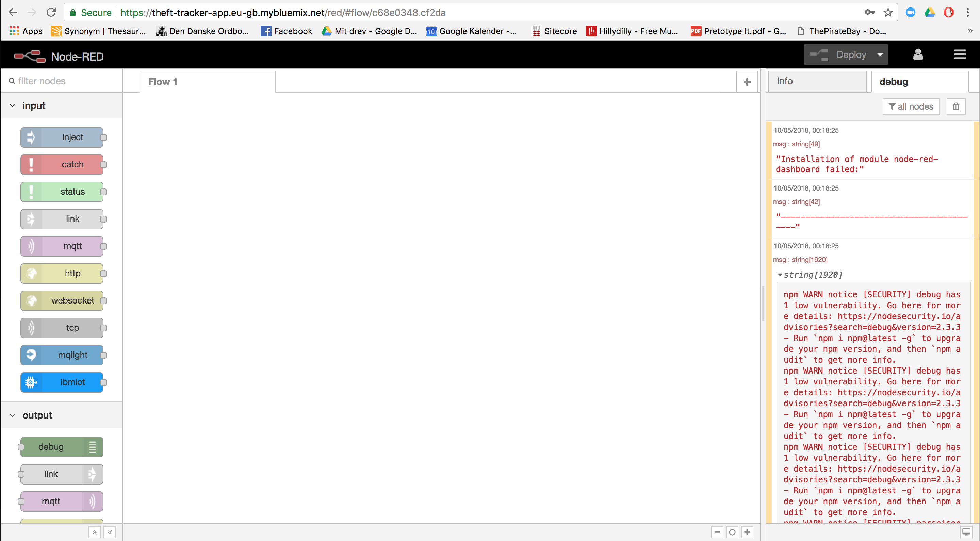Viewport: 980px width, 541px height.
Task: Open the Deploy dropdown arrow
Action: point(880,55)
